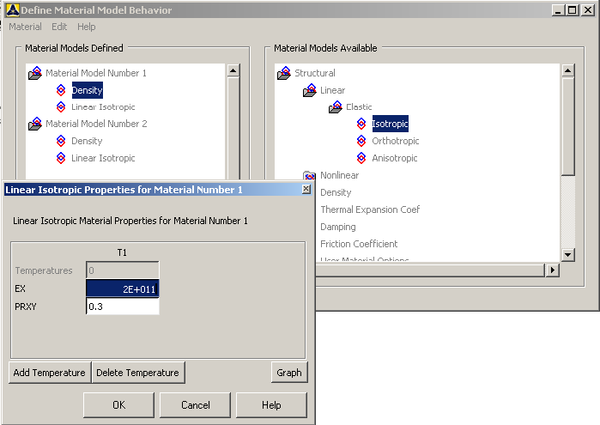Click the Density icon under Material Model Number 2
The height and width of the screenshot is (425, 600).
click(61, 141)
